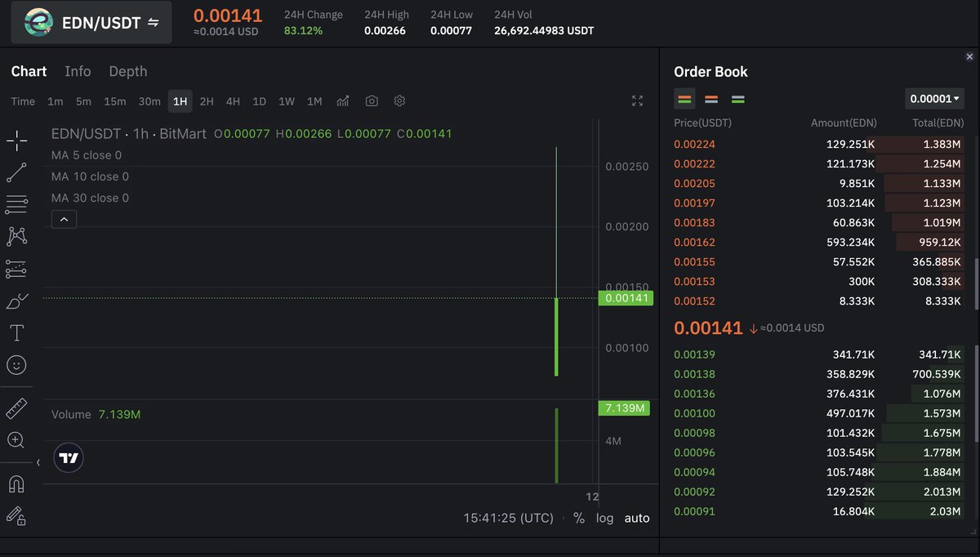This screenshot has height=557, width=980.
Task: Select the trend line drawing tool
Action: (16, 172)
